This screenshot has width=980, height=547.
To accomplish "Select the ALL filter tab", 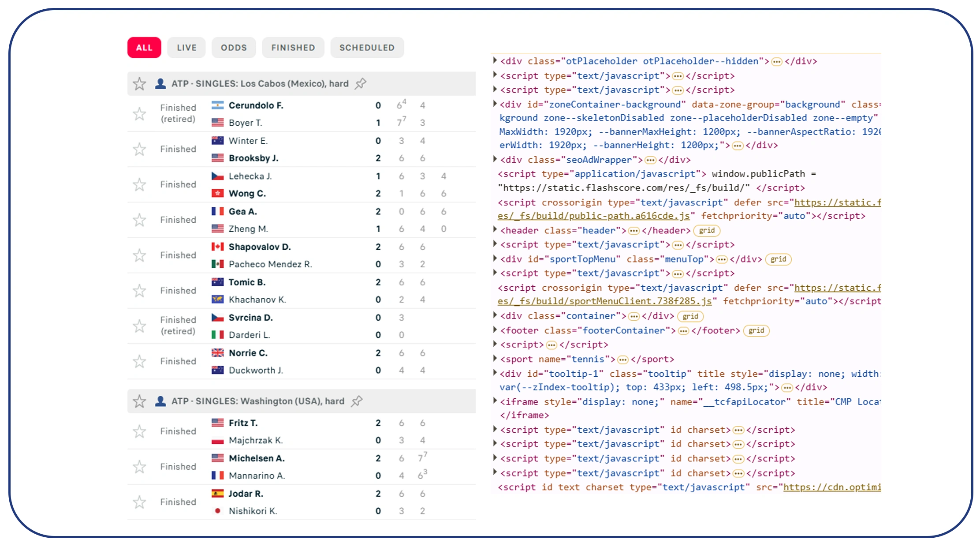I will pyautogui.click(x=144, y=48).
